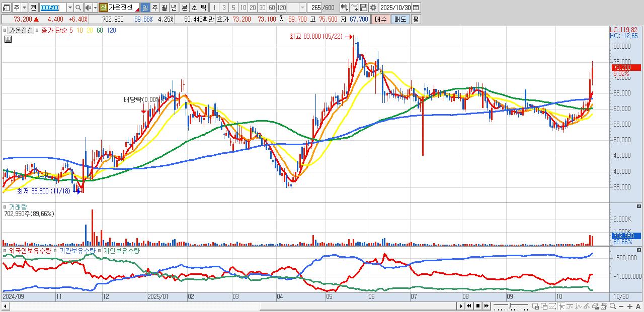Click the add candlestick indicator icon

[x=344, y=8]
